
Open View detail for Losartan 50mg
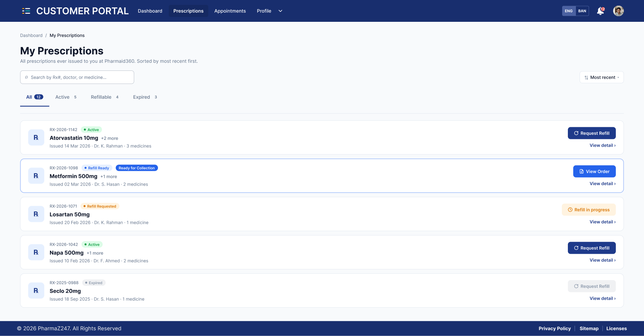pos(603,222)
